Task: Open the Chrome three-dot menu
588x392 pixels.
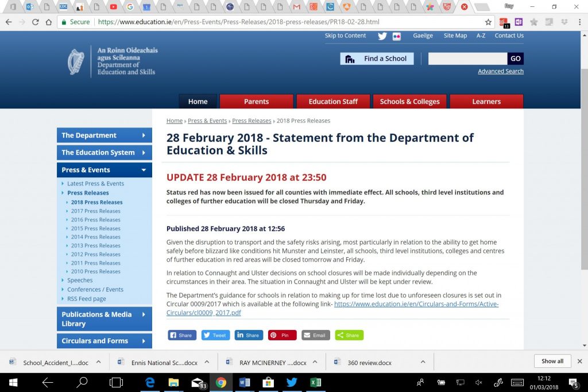Action: click(x=579, y=22)
